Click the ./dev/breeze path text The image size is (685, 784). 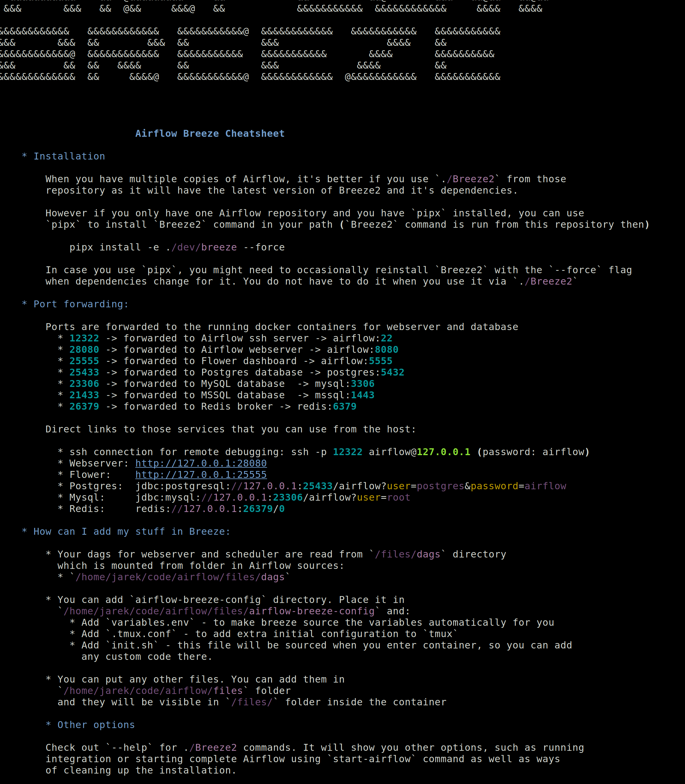tap(201, 247)
